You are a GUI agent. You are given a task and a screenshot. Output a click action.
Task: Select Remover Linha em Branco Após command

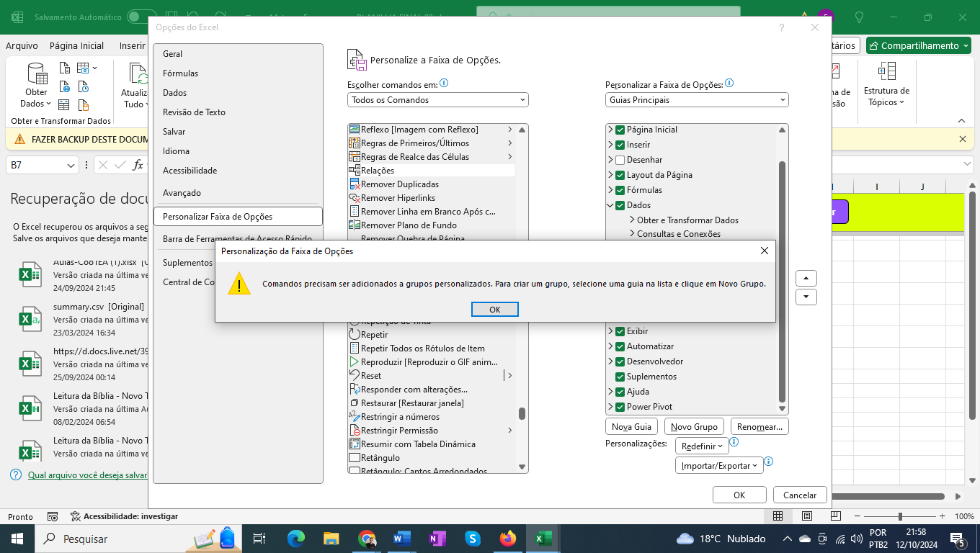click(x=432, y=212)
